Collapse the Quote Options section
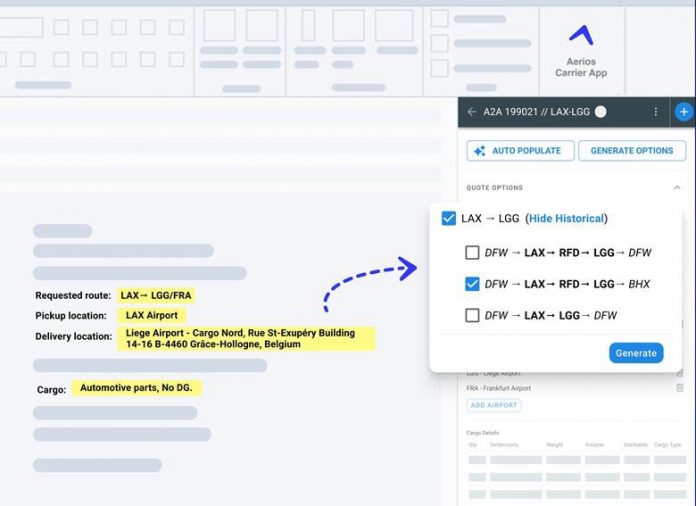 (677, 188)
